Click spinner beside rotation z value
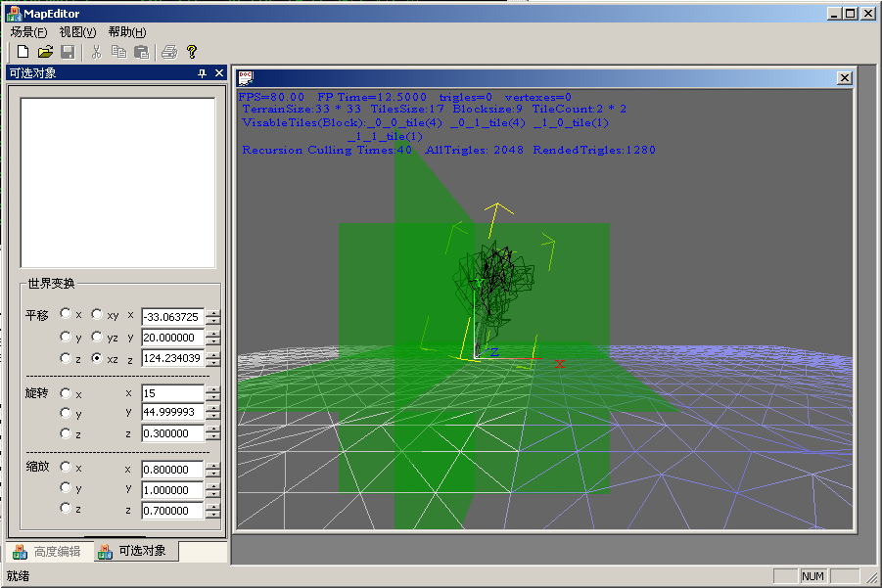This screenshot has height=588, width=882. click(213, 433)
